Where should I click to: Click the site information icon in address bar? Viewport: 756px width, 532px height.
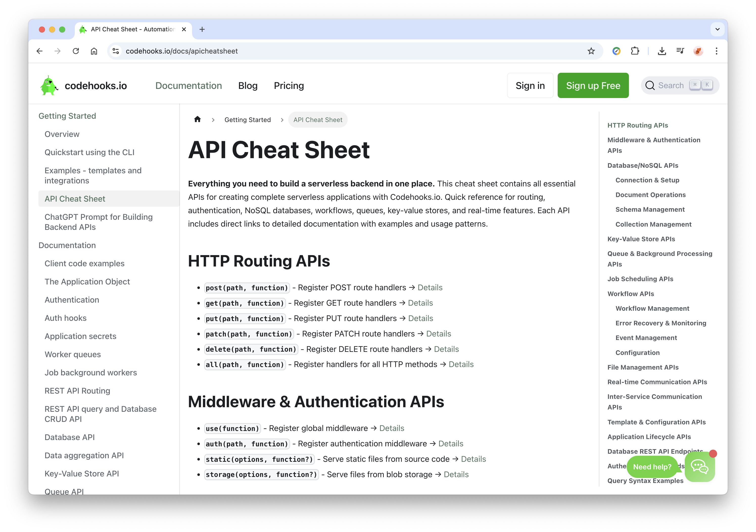116,51
